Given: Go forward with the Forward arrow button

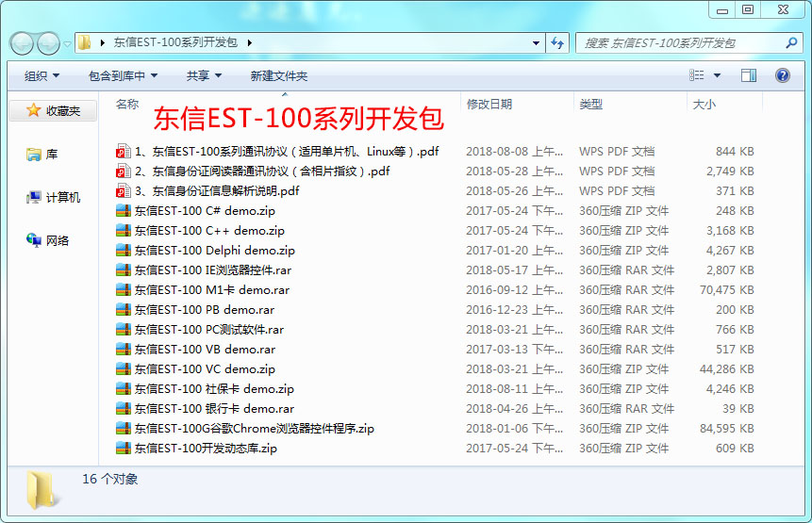Looking at the screenshot, I should click(48, 43).
